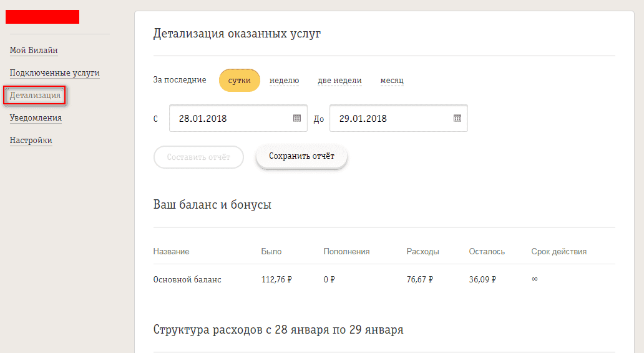Open 'Настройки' in sidebar
The width and height of the screenshot is (644, 353).
pos(31,141)
